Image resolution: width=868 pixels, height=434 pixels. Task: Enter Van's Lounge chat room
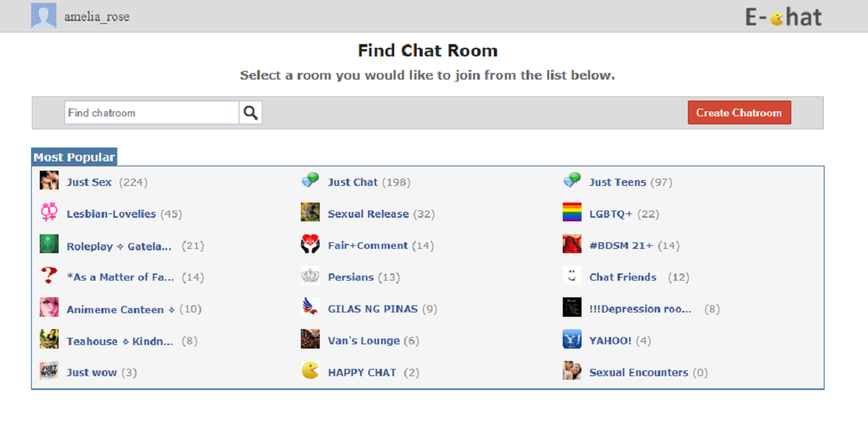click(x=363, y=341)
